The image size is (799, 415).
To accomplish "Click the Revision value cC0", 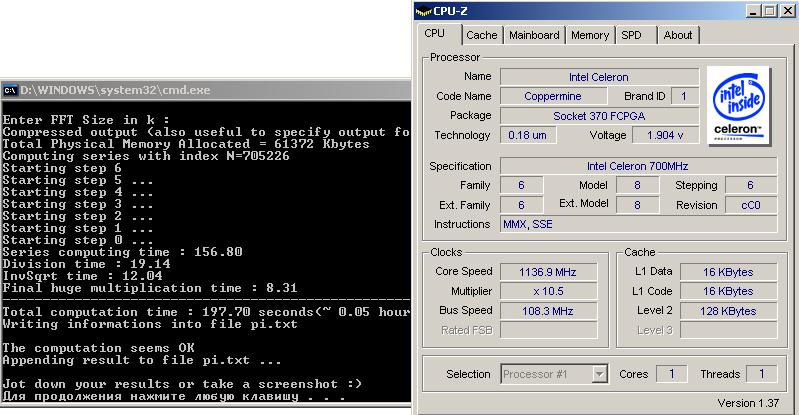I will [751, 205].
